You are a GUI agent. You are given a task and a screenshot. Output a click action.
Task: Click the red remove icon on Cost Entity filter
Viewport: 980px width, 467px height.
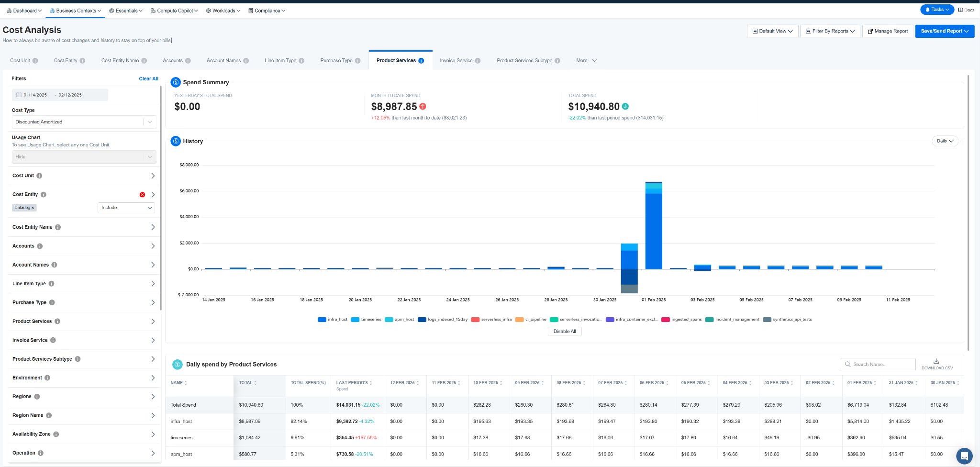pyautogui.click(x=142, y=195)
